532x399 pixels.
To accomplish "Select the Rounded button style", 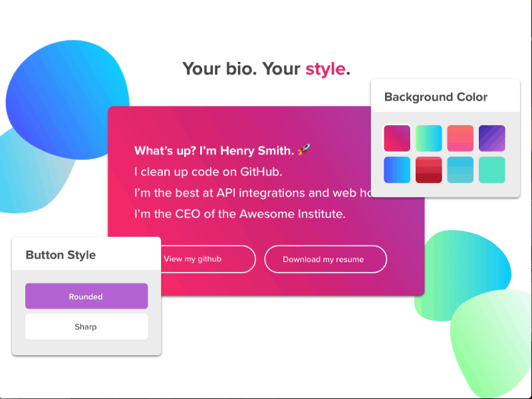I will click(x=86, y=296).
